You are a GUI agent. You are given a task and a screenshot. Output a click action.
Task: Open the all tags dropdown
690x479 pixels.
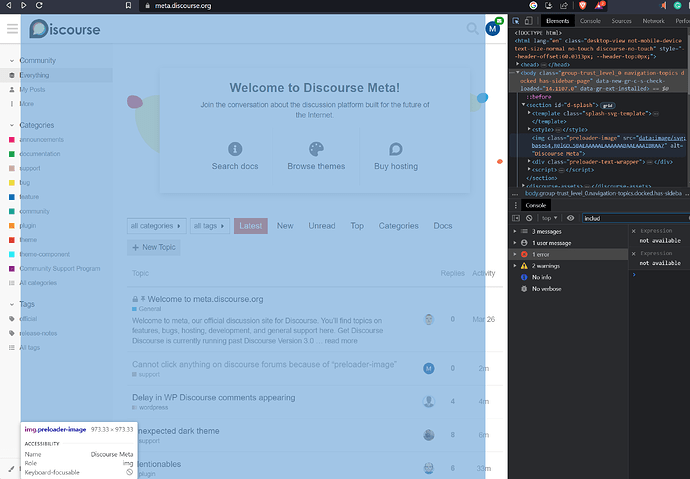point(209,226)
